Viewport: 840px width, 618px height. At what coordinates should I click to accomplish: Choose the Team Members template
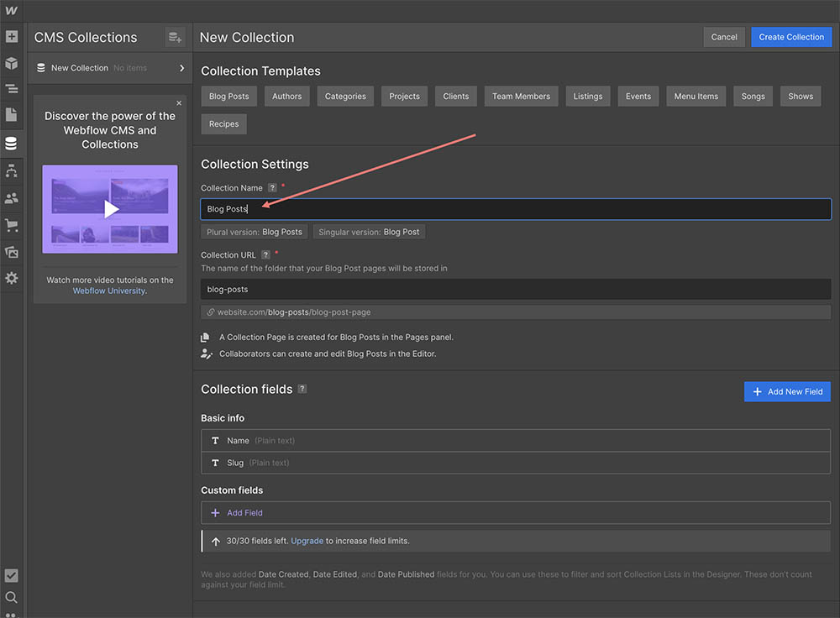[x=522, y=97]
